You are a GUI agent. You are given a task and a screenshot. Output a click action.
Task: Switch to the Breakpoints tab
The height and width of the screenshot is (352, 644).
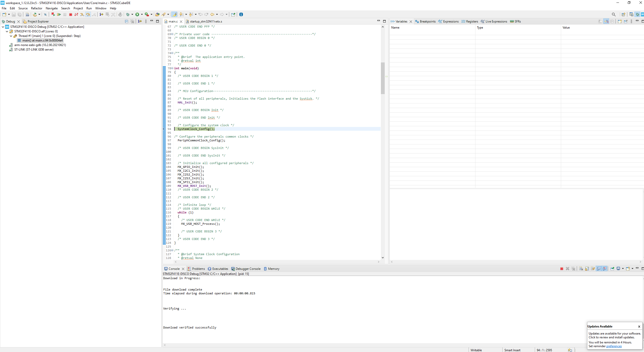point(427,21)
